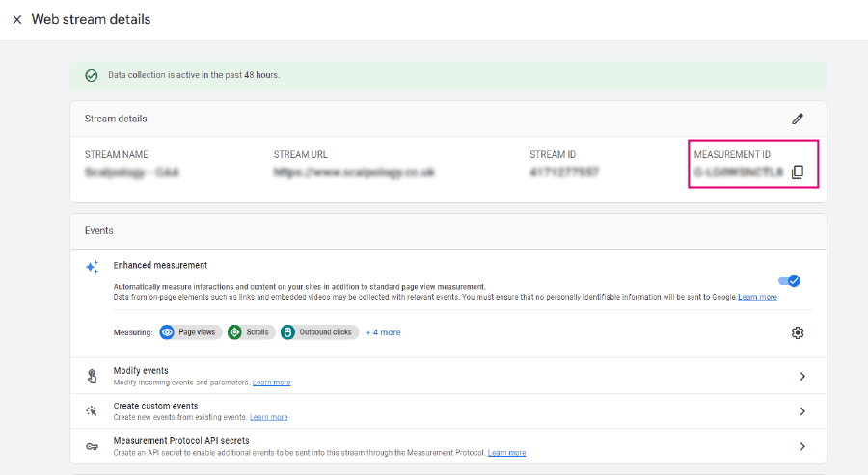Viewport: 868px width, 475px height.
Task: Click the Page views eye icon
Action: point(167,332)
